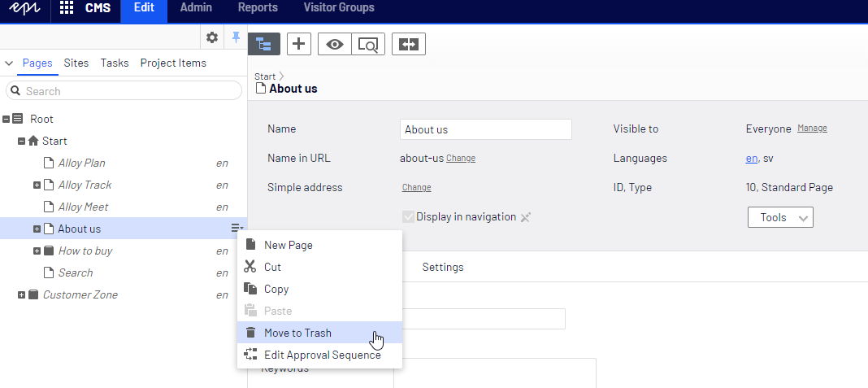Screen dimensions: 868x388
Task: Click the Manage link beside Everyone
Action: click(x=812, y=129)
